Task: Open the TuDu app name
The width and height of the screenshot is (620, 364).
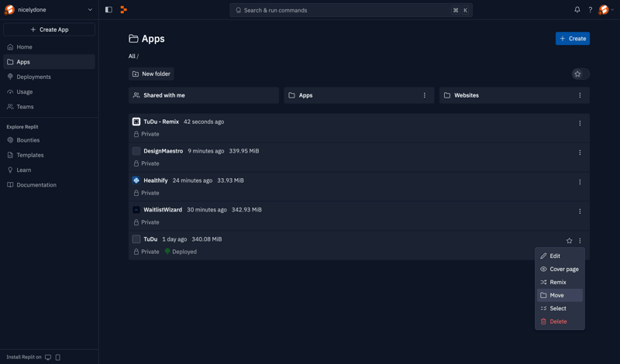Action: tap(150, 239)
